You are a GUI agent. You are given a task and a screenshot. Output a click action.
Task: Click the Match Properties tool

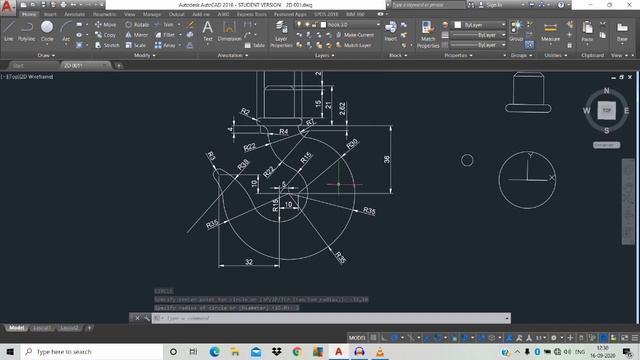(x=427, y=34)
